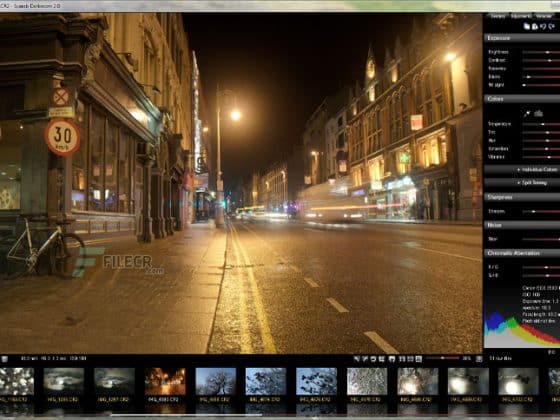Click the middle of three layout icons left of the zoom slider
The width and height of the screenshot is (560, 420).
pos(410,359)
